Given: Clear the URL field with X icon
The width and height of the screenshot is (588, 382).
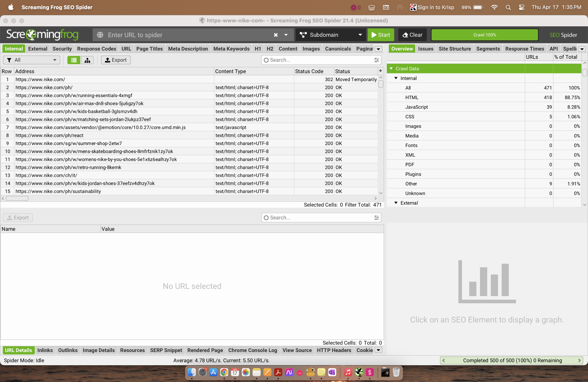Looking at the screenshot, I should tap(275, 35).
